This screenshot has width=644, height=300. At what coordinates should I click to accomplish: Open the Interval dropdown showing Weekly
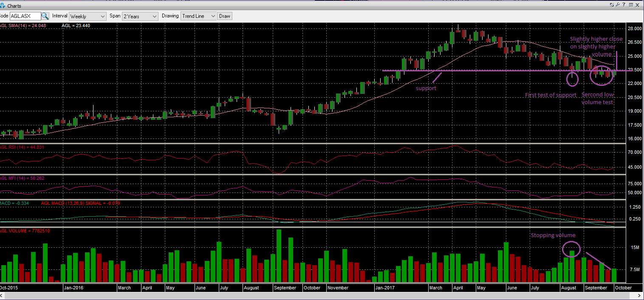pyautogui.click(x=88, y=16)
